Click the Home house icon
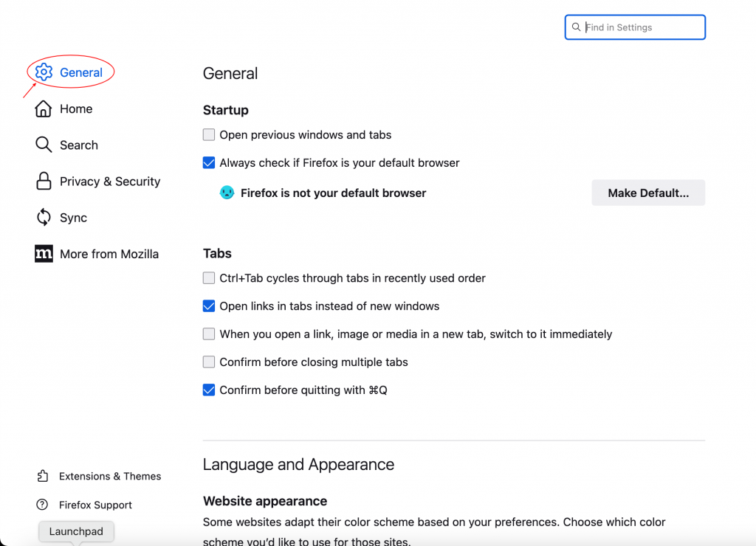Image resolution: width=756 pixels, height=546 pixels. [44, 109]
